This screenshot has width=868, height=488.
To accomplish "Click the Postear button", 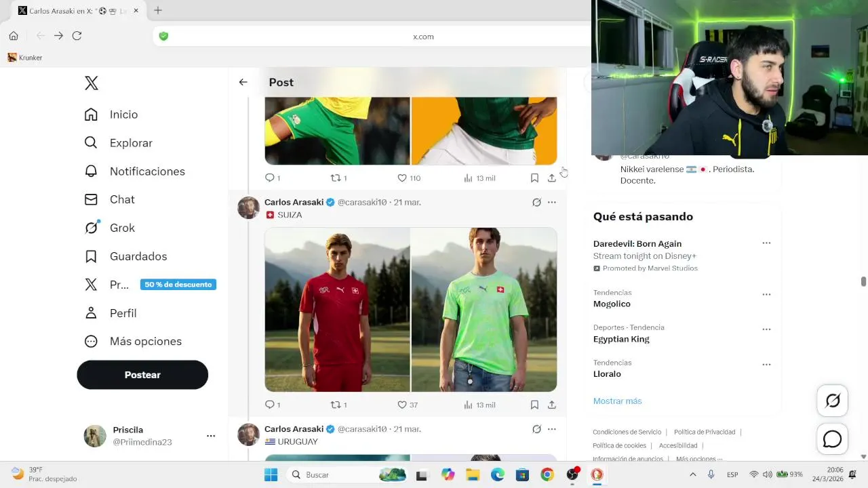I will click(142, 375).
